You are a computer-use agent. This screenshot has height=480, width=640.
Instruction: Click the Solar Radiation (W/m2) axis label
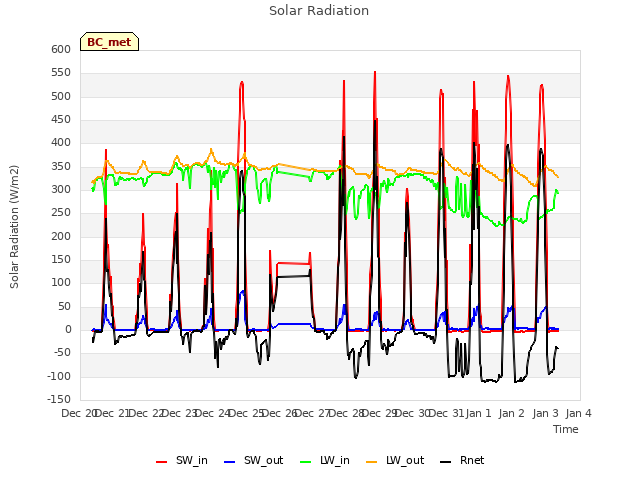coord(14,227)
